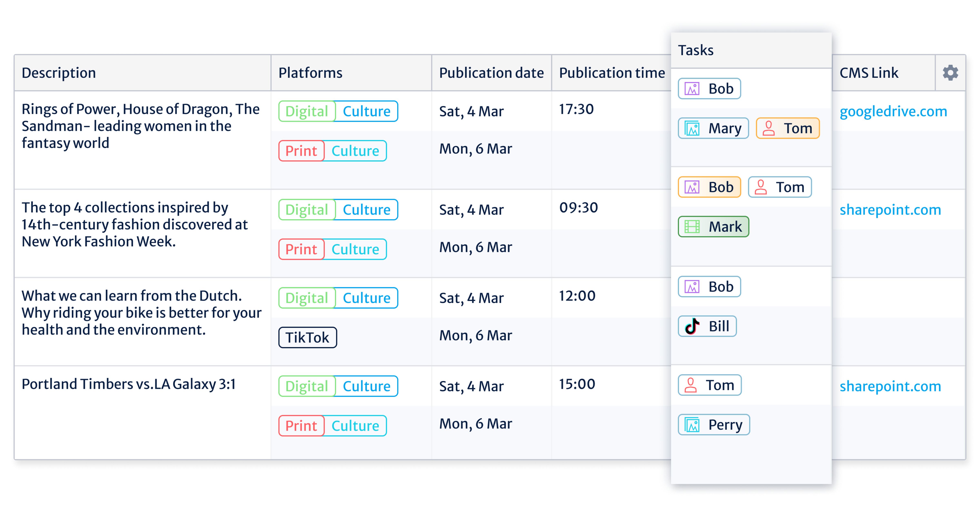980x512 pixels.
Task: Click the person icon on Tom's top tag
Action: [x=769, y=128]
